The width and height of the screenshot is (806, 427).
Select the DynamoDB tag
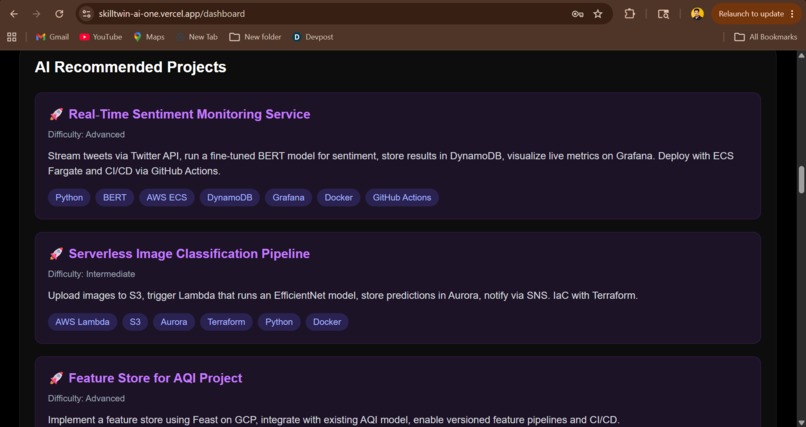point(229,198)
